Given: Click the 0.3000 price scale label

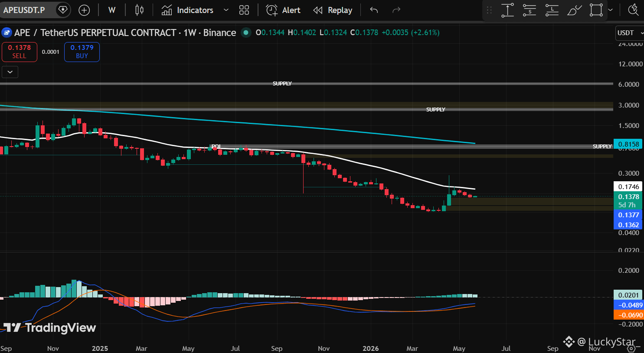Looking at the screenshot, I should 628,173.
